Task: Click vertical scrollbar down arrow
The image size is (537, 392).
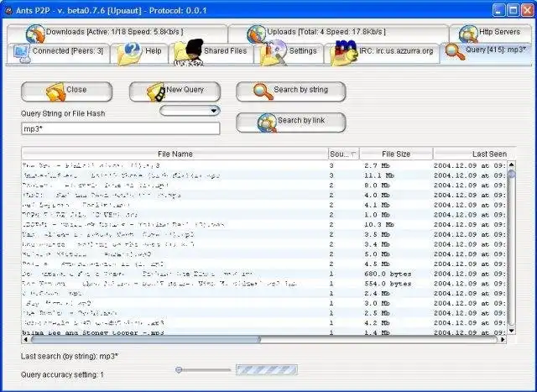Action: [511, 331]
